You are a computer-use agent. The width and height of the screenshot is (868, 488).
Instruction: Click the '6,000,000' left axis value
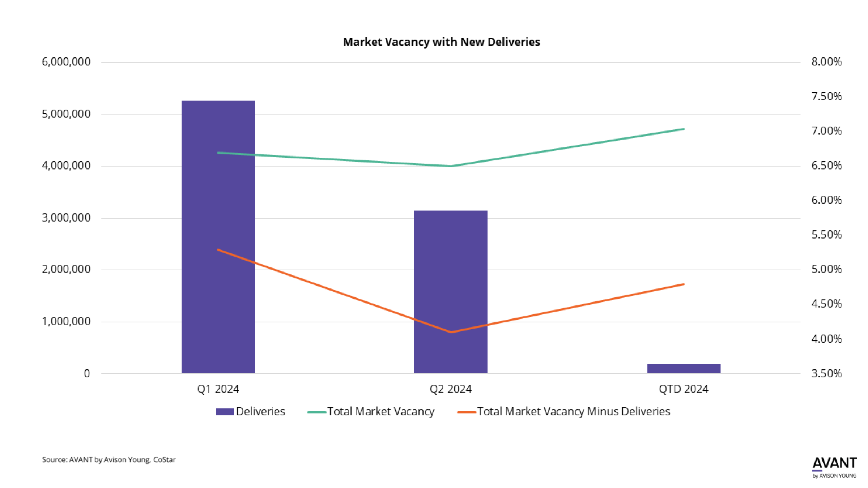point(66,62)
